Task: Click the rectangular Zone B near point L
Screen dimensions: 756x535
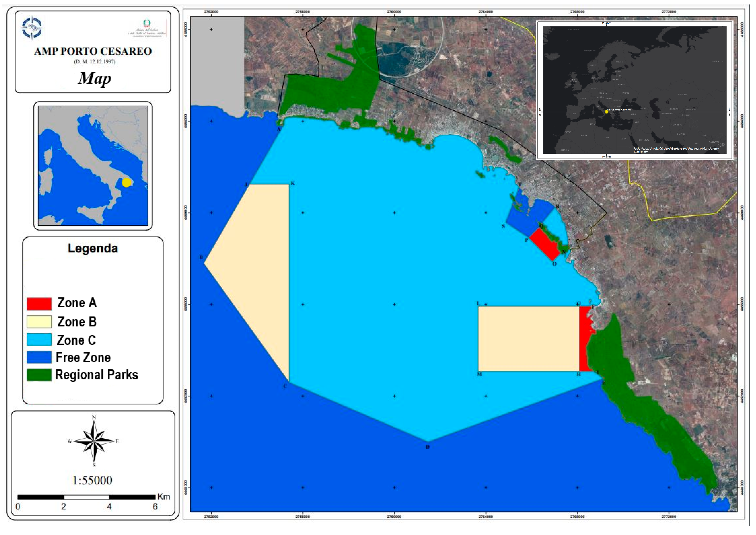Action: click(528, 339)
